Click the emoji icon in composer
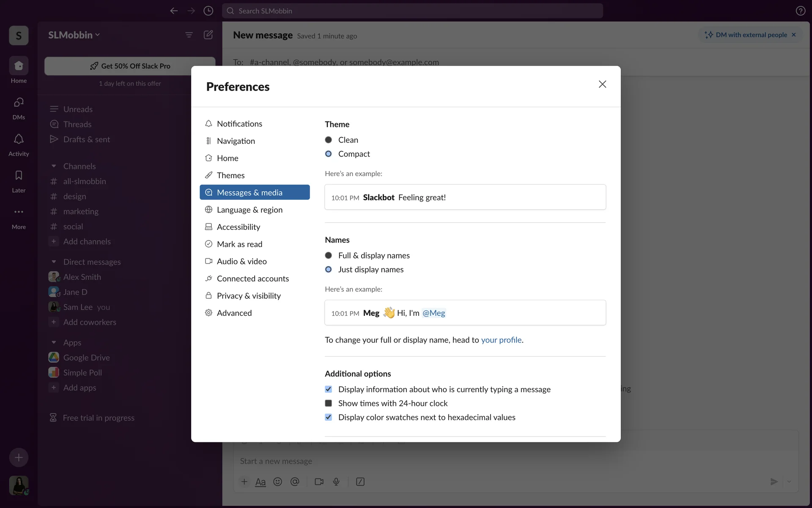The height and width of the screenshot is (508, 812). pos(277,482)
